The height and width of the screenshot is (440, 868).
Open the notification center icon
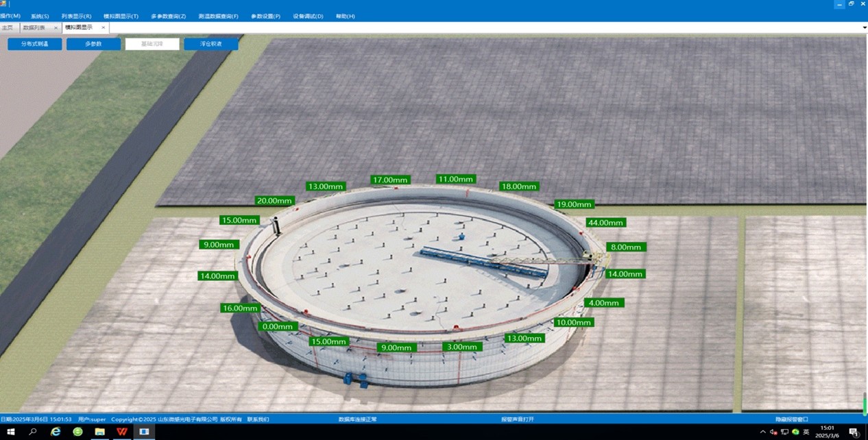(x=854, y=432)
